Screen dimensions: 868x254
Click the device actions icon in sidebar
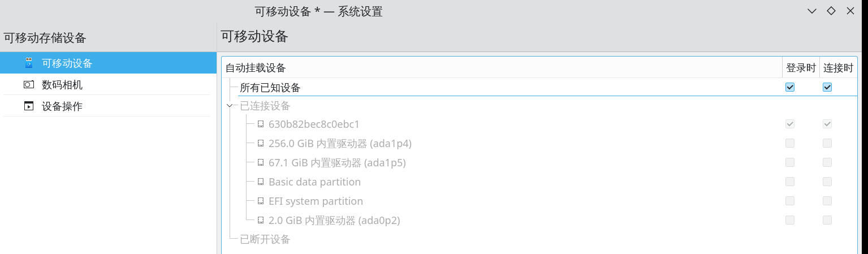[x=29, y=106]
